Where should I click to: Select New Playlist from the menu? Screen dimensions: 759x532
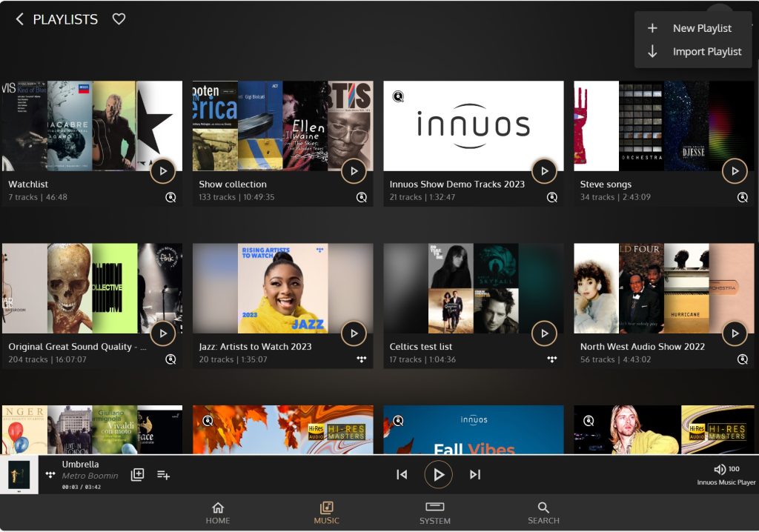click(x=693, y=28)
